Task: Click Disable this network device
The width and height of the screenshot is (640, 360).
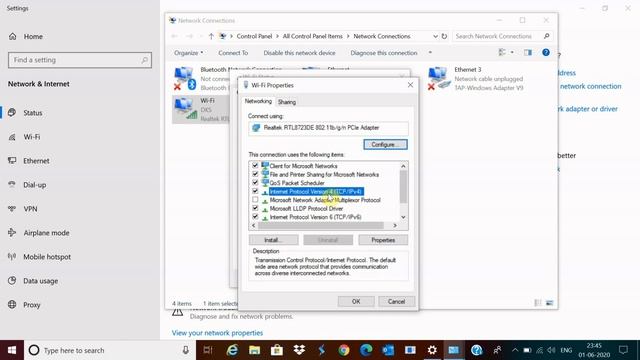Action: click(299, 53)
